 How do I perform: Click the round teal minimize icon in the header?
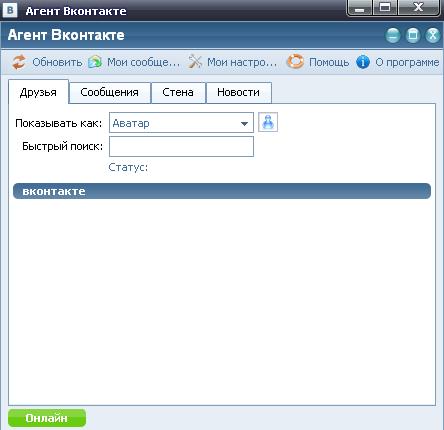393,35
